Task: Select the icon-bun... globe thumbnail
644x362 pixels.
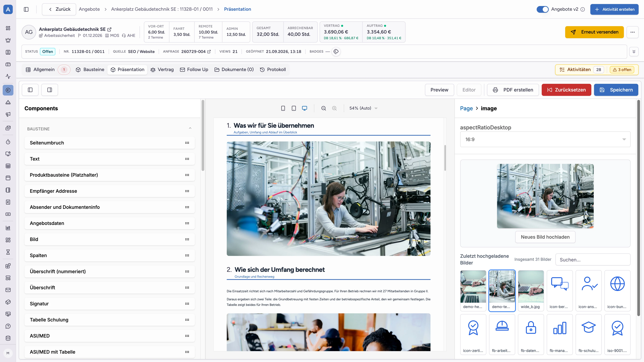Action: [x=617, y=291]
